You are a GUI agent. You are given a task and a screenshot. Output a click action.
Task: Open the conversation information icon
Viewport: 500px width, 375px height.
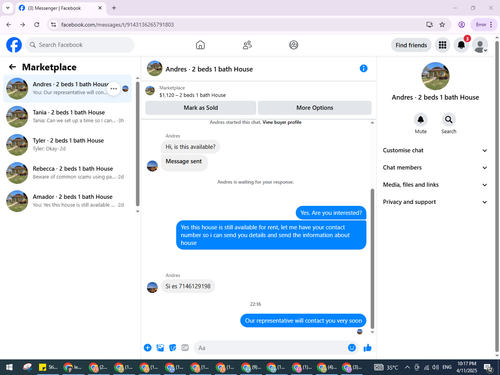click(364, 68)
